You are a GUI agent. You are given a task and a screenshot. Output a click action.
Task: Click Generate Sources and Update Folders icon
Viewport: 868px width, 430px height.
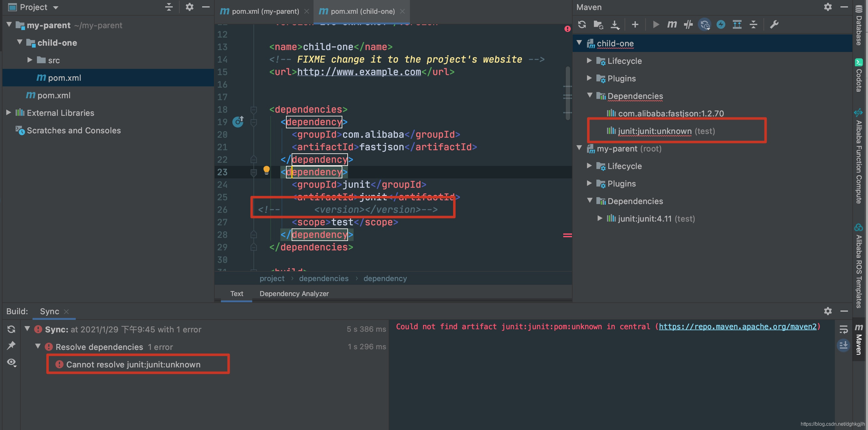(x=599, y=24)
